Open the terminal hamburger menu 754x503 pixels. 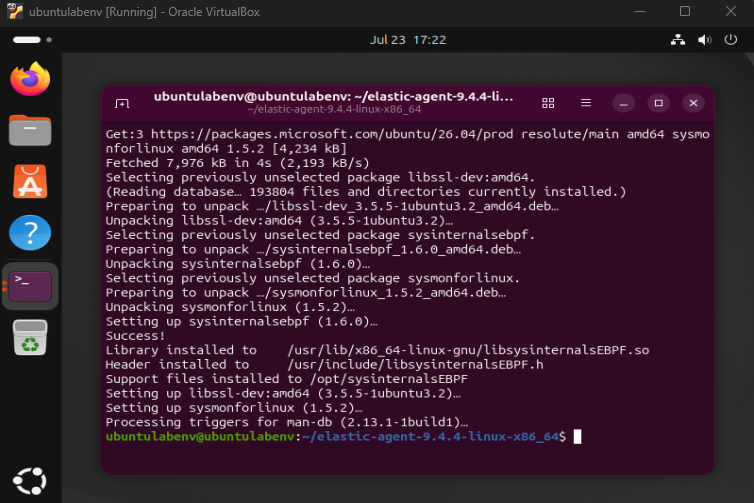coord(586,103)
